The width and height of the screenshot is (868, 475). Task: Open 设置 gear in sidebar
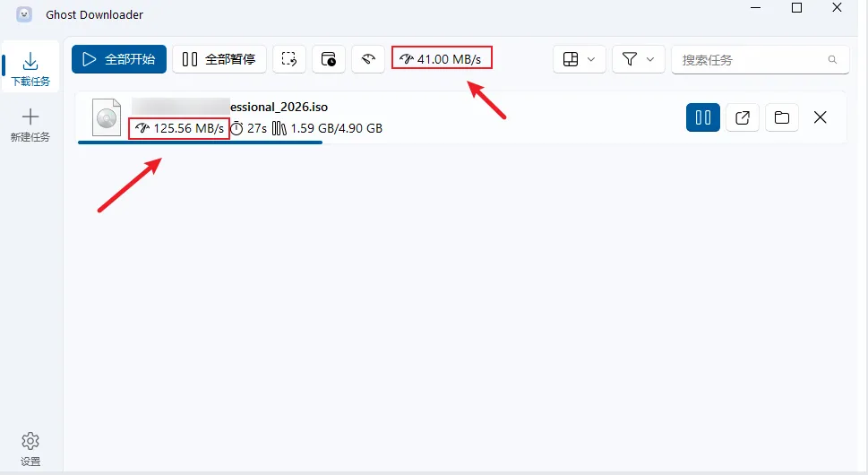click(30, 450)
